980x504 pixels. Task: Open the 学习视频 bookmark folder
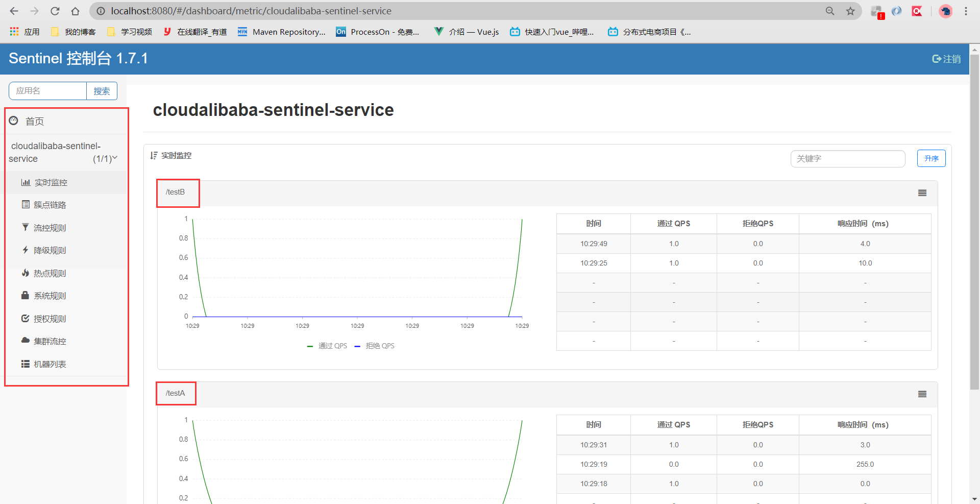(129, 32)
